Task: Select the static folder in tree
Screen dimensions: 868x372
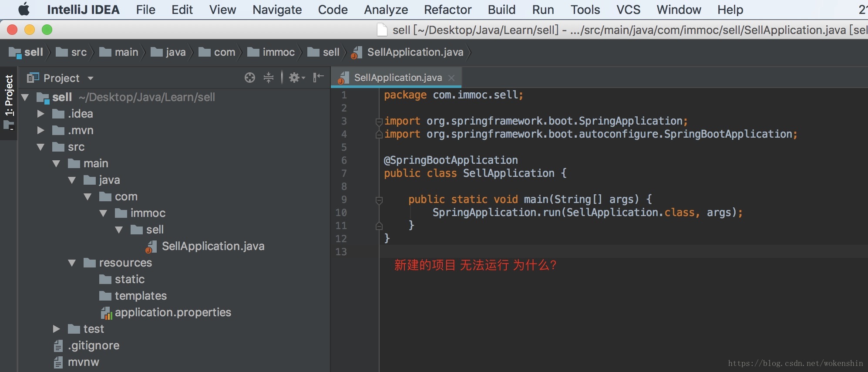Action: (x=130, y=279)
